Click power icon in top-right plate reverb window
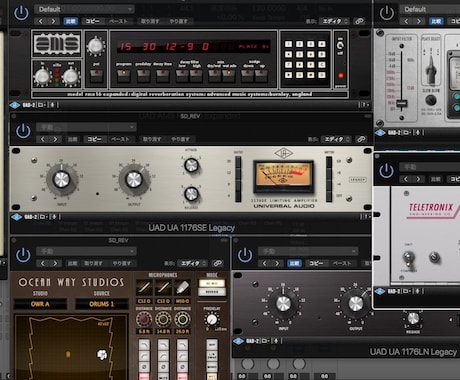This screenshot has height=380, width=460. point(387,13)
